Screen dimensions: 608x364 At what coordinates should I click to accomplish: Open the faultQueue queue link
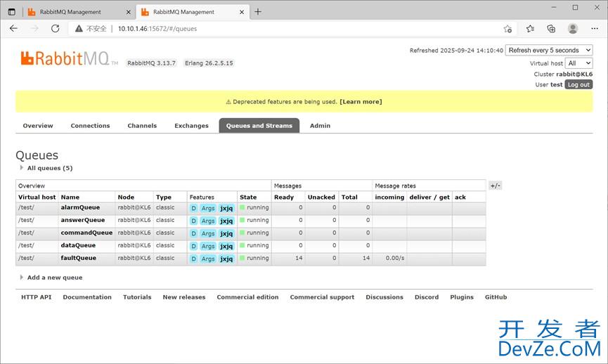[78, 258]
